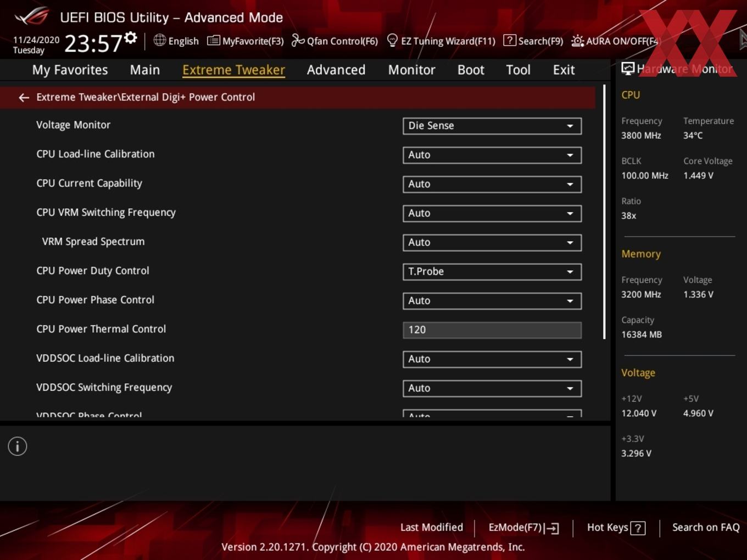This screenshot has height=560, width=747.
Task: Click the BCLK 100.00 MHz value
Action: tap(644, 176)
